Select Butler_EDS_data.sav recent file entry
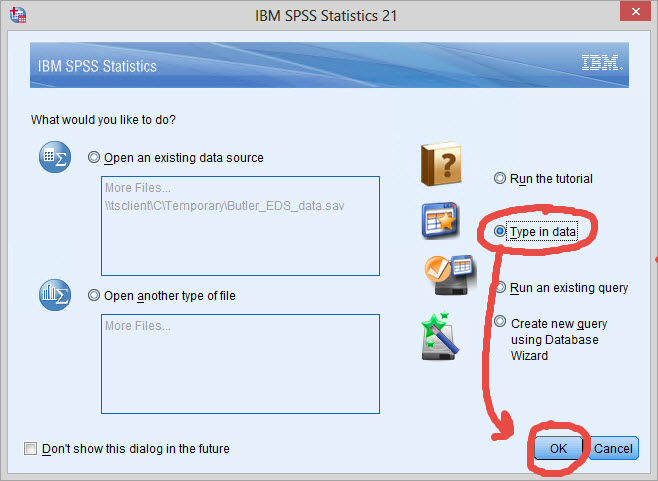The image size is (658, 481). pos(225,206)
